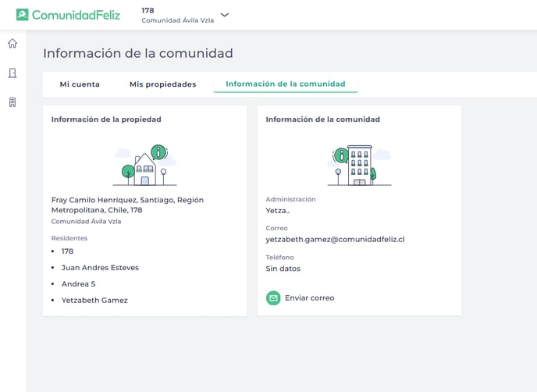Switch to the Mi cuenta tab
537x392 pixels.
(80, 84)
